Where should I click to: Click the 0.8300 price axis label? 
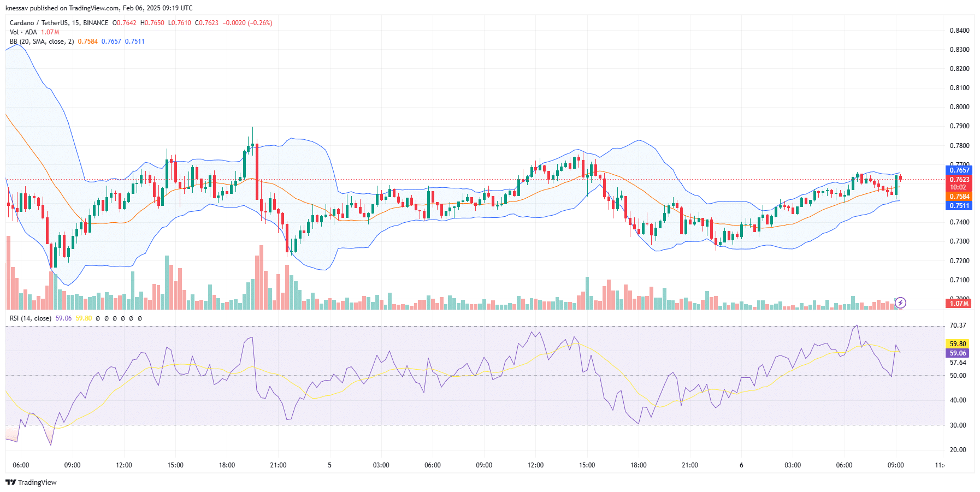coord(959,50)
